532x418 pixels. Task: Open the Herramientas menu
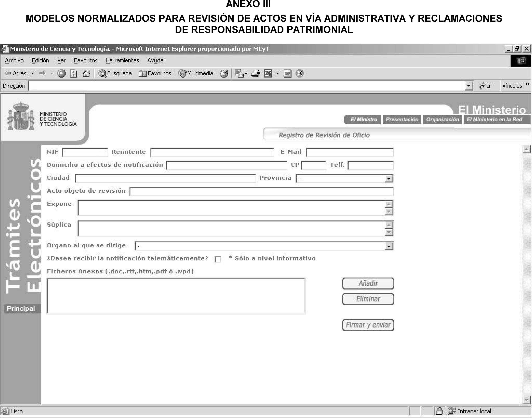point(122,60)
